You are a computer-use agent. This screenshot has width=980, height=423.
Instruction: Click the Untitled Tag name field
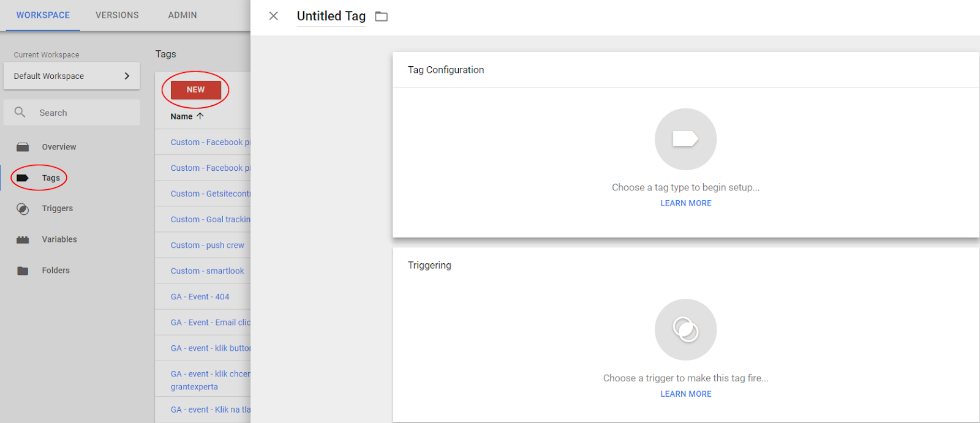pos(331,17)
